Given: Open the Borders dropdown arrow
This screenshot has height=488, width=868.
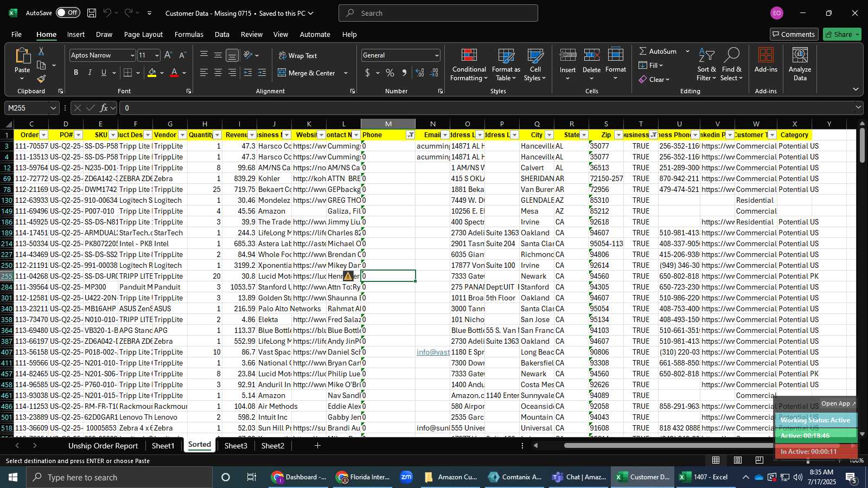Looking at the screenshot, I should (x=138, y=73).
